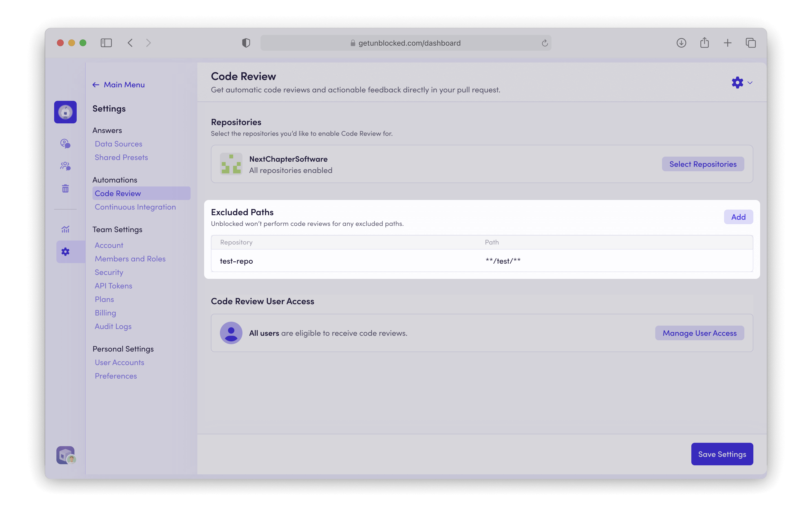The width and height of the screenshot is (812, 507).
Task: Click the trash bin sidebar icon
Action: 65,188
